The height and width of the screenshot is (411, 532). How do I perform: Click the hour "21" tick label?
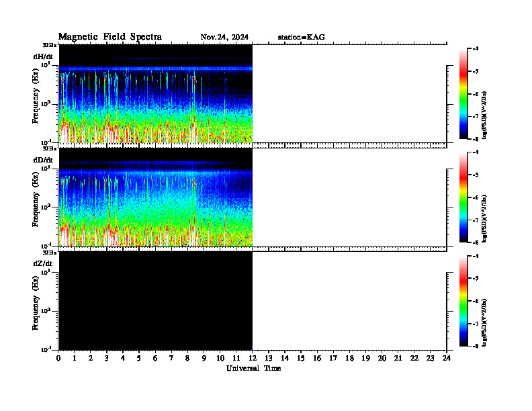pyautogui.click(x=398, y=358)
